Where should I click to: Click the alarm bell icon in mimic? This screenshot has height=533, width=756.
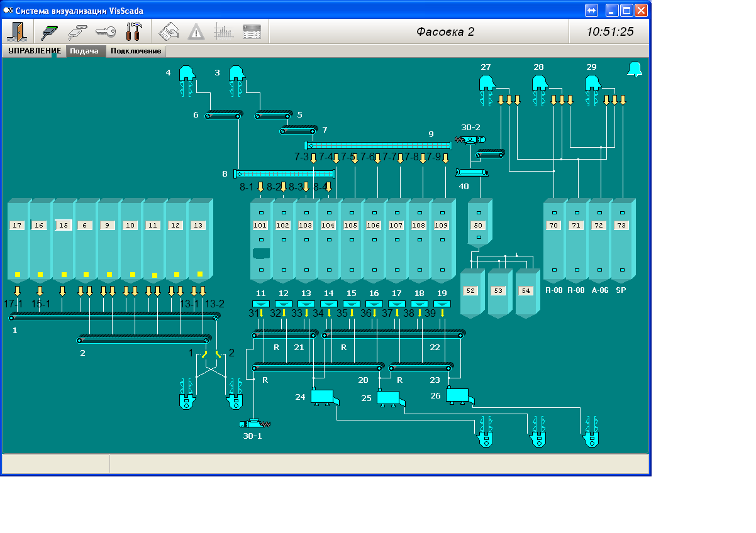[x=635, y=70]
